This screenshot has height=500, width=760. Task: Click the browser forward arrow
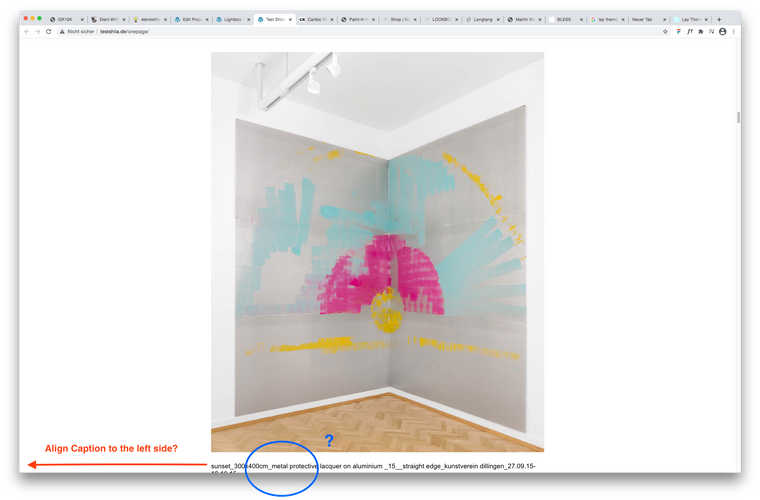(38, 32)
